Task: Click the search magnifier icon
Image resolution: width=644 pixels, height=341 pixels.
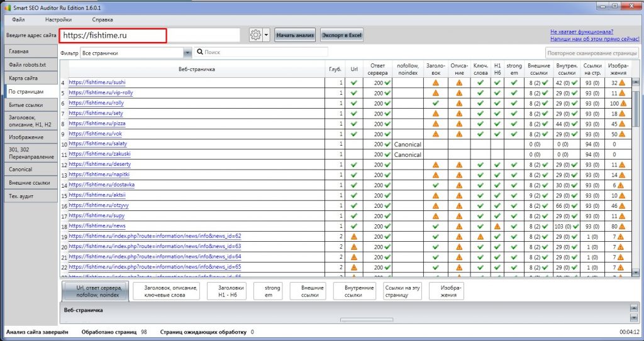Action: (x=200, y=52)
